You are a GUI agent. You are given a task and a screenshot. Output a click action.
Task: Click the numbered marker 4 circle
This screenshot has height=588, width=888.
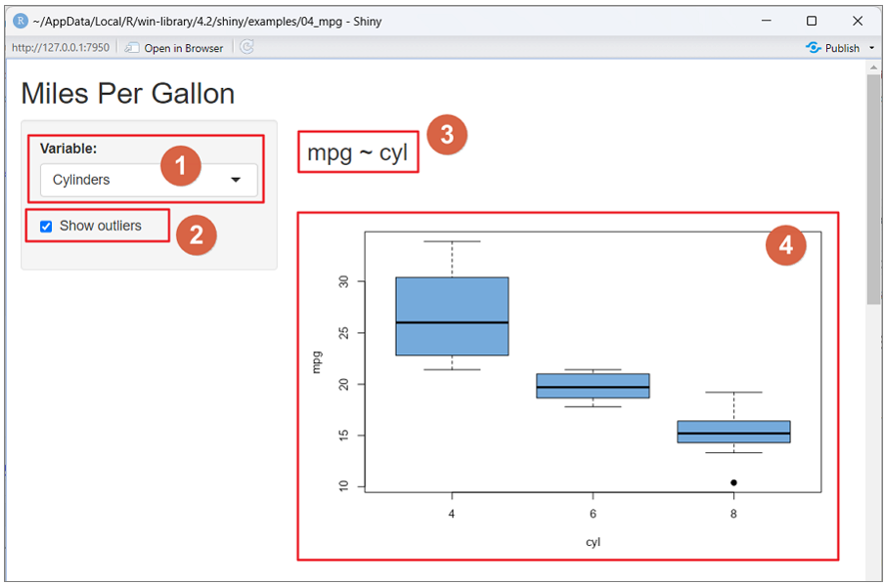click(x=785, y=246)
